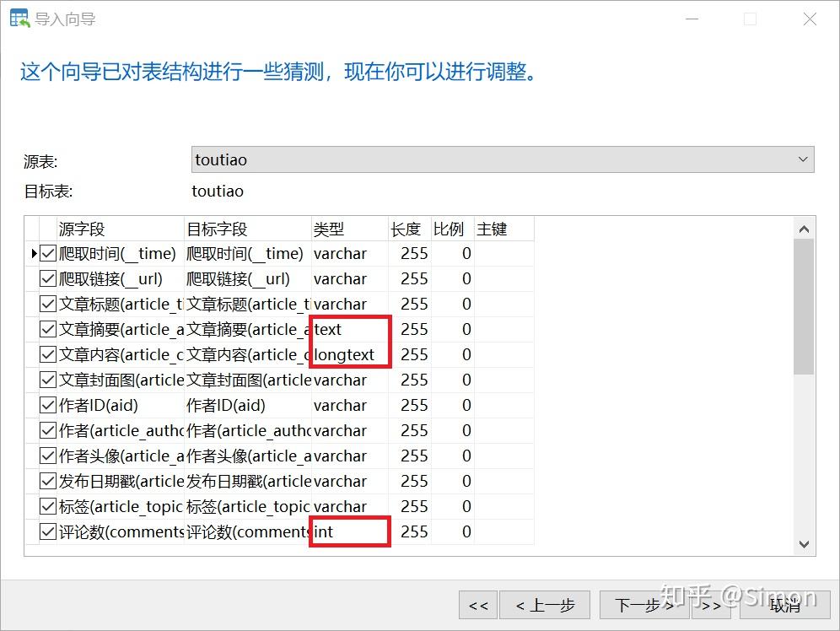Click the varchar type cell for 文章标题
Image resolution: width=840 pixels, height=631 pixels.
[349, 304]
